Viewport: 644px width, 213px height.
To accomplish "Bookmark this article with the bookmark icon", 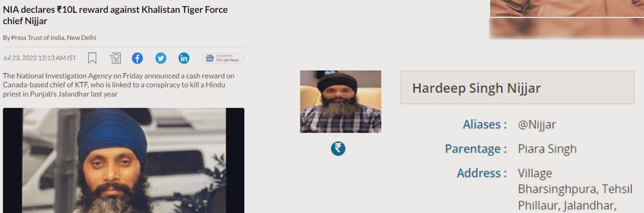I will pyautogui.click(x=92, y=58).
